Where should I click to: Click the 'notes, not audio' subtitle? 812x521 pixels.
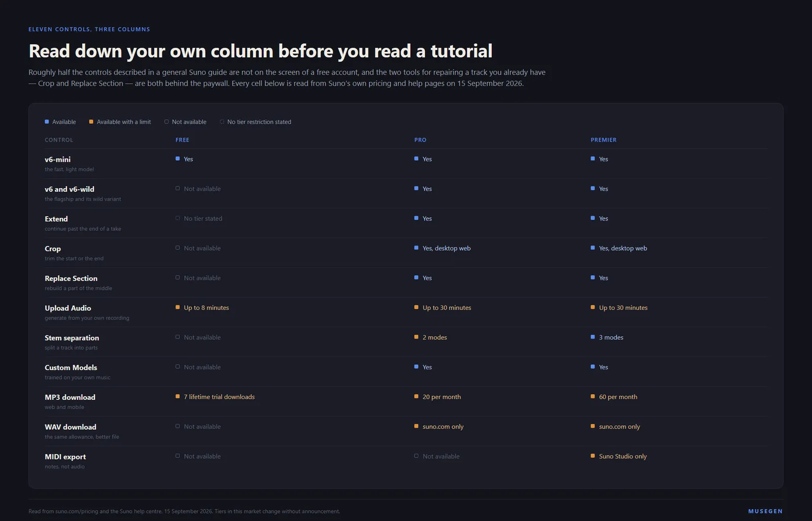click(x=65, y=467)
